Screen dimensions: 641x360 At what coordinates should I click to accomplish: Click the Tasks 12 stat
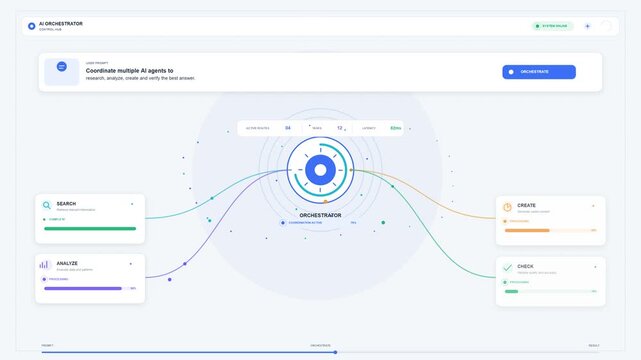pyautogui.click(x=327, y=128)
